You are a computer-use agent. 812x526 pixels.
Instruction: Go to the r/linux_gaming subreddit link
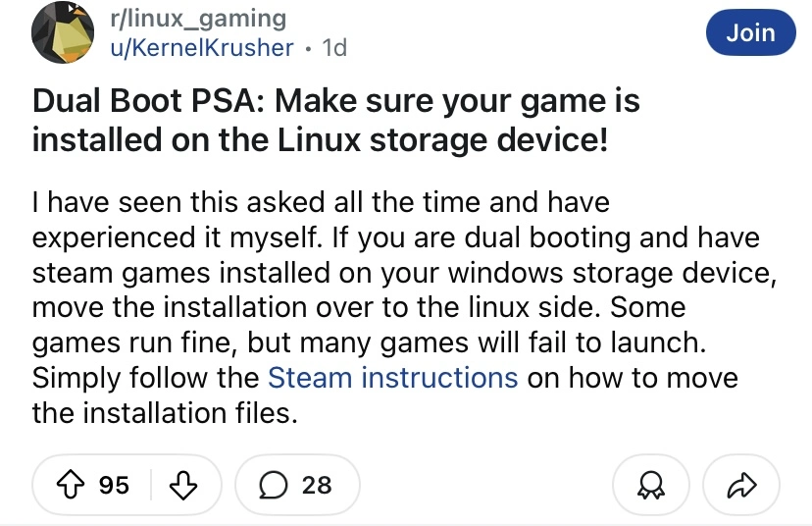click(199, 18)
